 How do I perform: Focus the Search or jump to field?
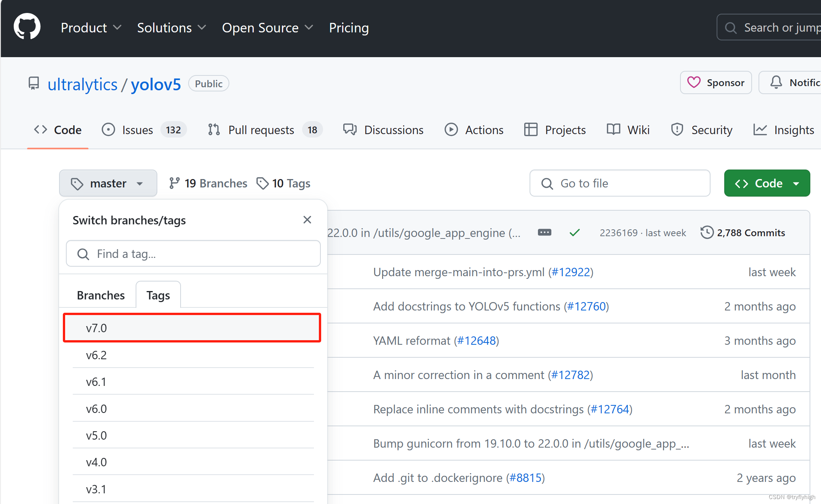click(769, 27)
